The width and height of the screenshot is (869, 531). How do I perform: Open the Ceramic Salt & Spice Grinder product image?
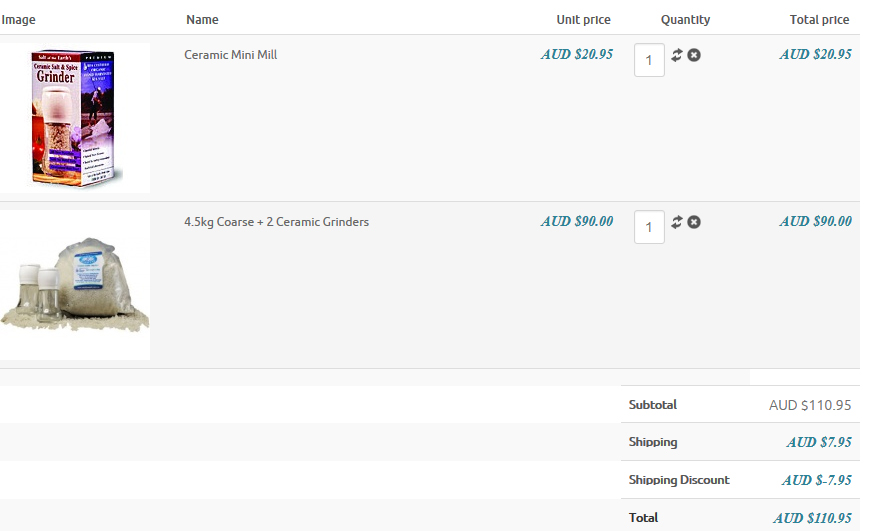(x=76, y=118)
